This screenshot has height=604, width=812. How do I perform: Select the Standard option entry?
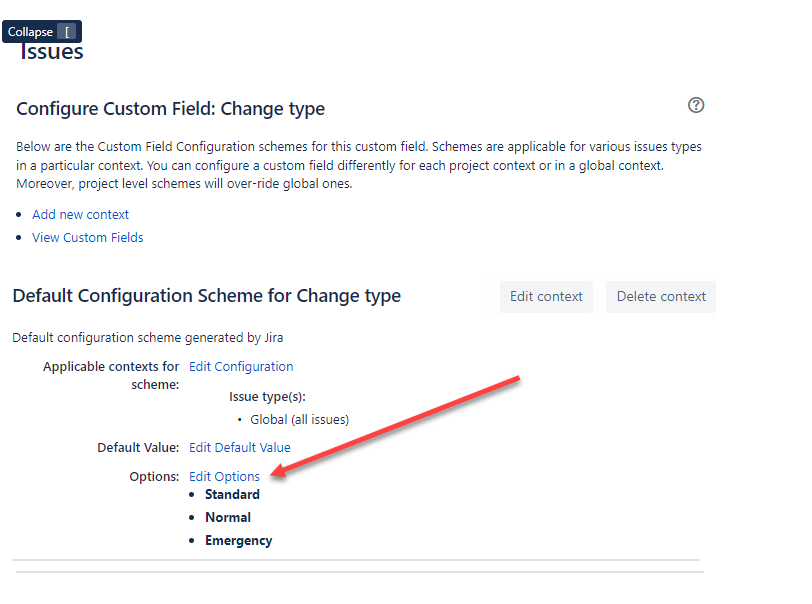pyautogui.click(x=232, y=494)
